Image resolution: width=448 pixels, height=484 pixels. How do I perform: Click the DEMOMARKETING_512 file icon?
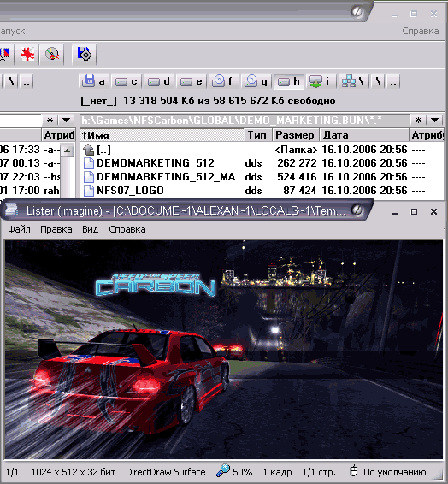click(89, 163)
